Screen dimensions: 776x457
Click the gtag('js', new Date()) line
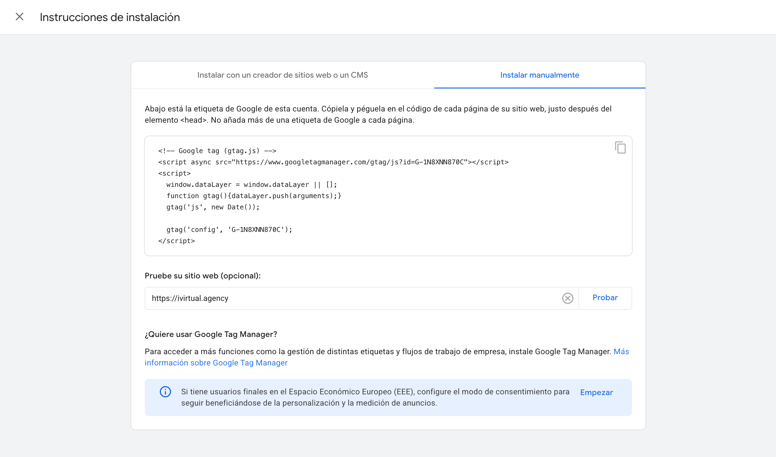coord(213,207)
